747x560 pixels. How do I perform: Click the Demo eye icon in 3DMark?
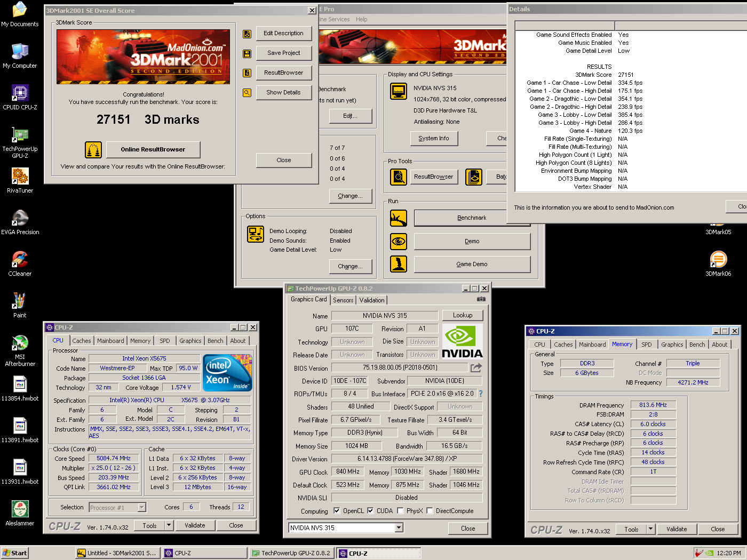point(399,242)
